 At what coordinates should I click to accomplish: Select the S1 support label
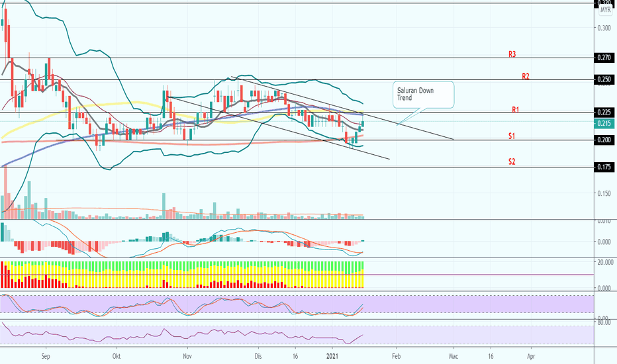tap(512, 136)
